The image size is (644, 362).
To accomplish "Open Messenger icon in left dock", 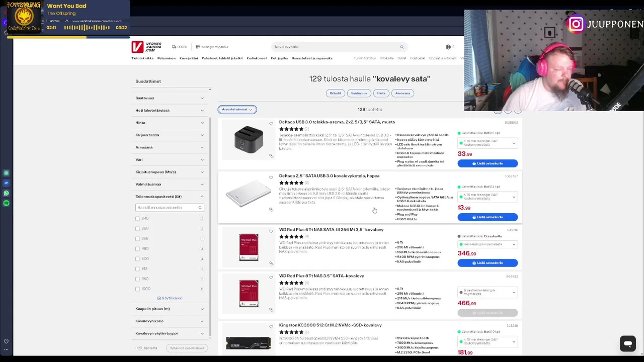I will pyautogui.click(x=6, y=183).
